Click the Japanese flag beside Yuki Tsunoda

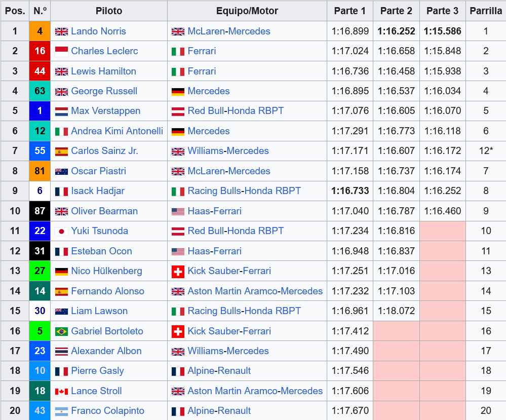click(61, 231)
